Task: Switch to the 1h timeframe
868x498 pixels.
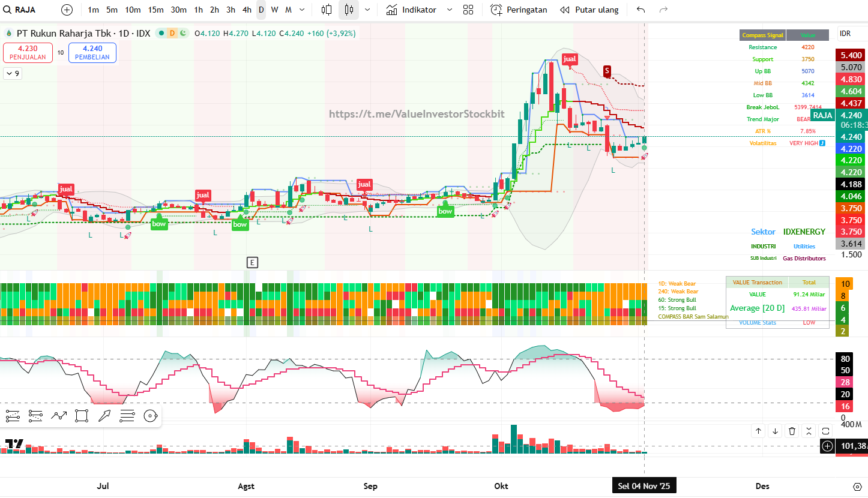Action: (198, 10)
